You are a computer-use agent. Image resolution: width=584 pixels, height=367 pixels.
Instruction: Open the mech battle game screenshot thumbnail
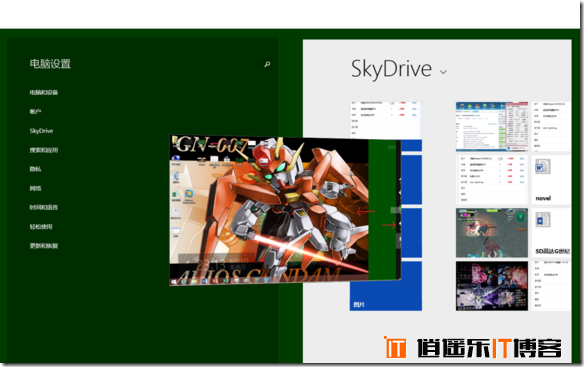pyautogui.click(x=492, y=233)
